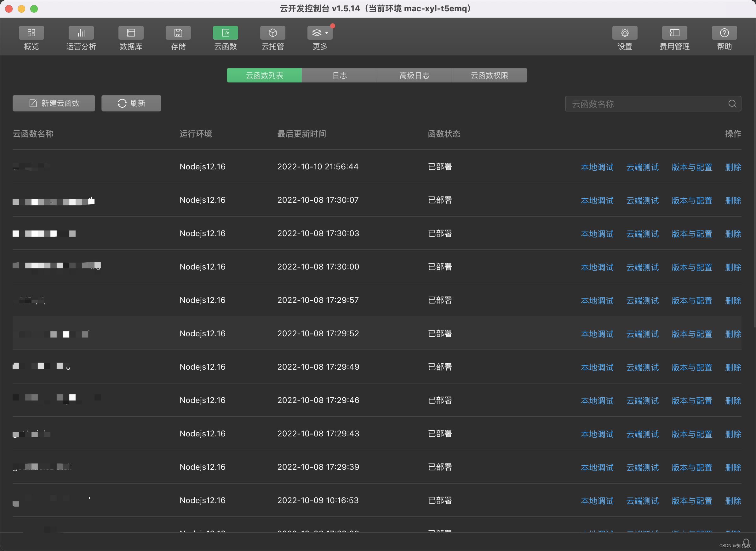Switch to the 云函数列表 tab
This screenshot has height=551, width=756.
(264, 75)
